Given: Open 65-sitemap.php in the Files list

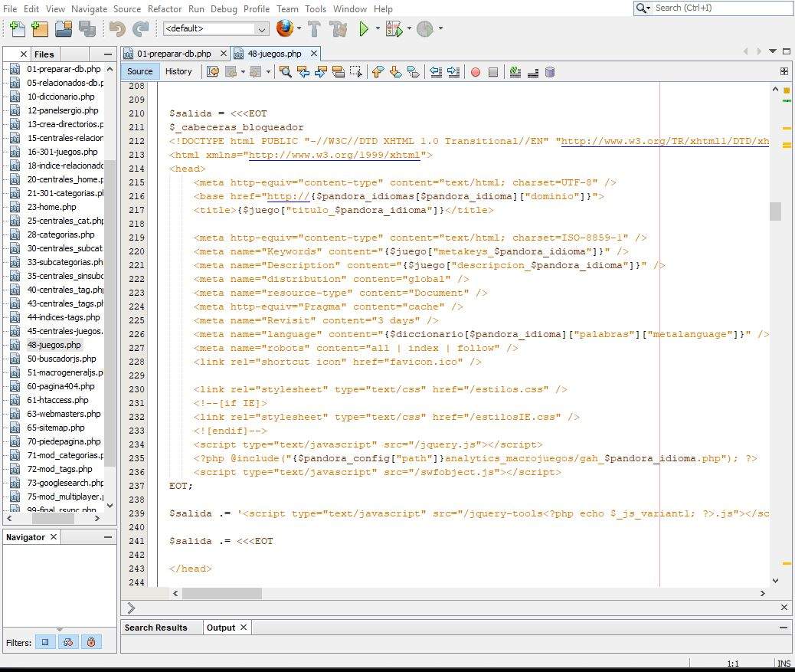Looking at the screenshot, I should point(56,428).
